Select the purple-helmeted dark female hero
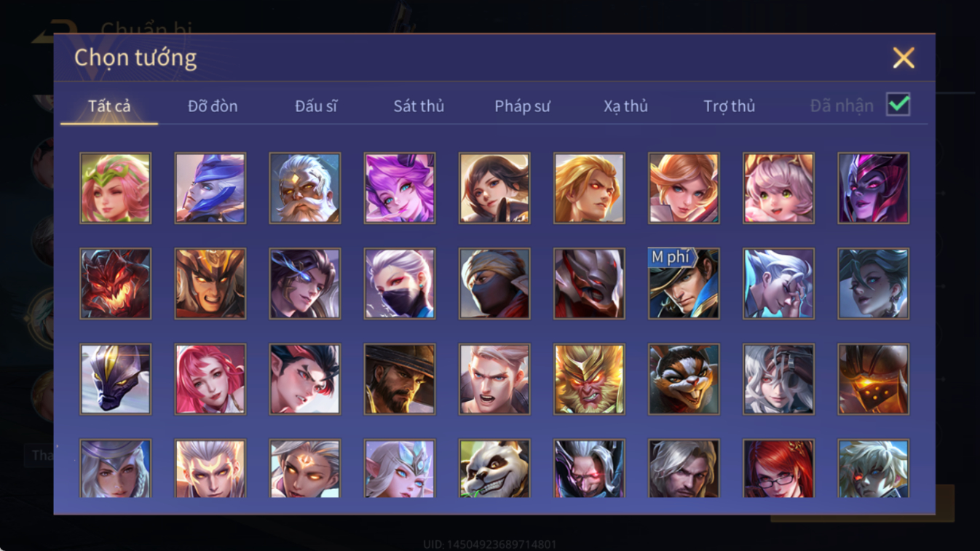 click(x=873, y=188)
